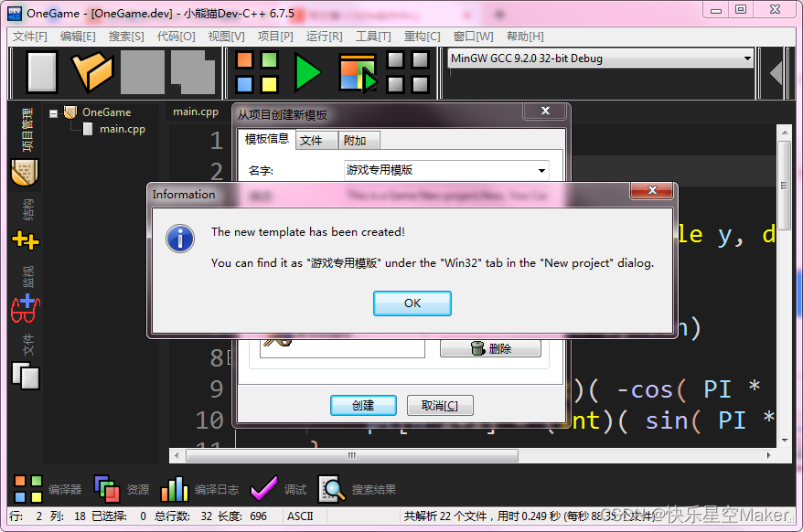Click the 创建 button in template dialog
803x532 pixels.
pos(363,406)
